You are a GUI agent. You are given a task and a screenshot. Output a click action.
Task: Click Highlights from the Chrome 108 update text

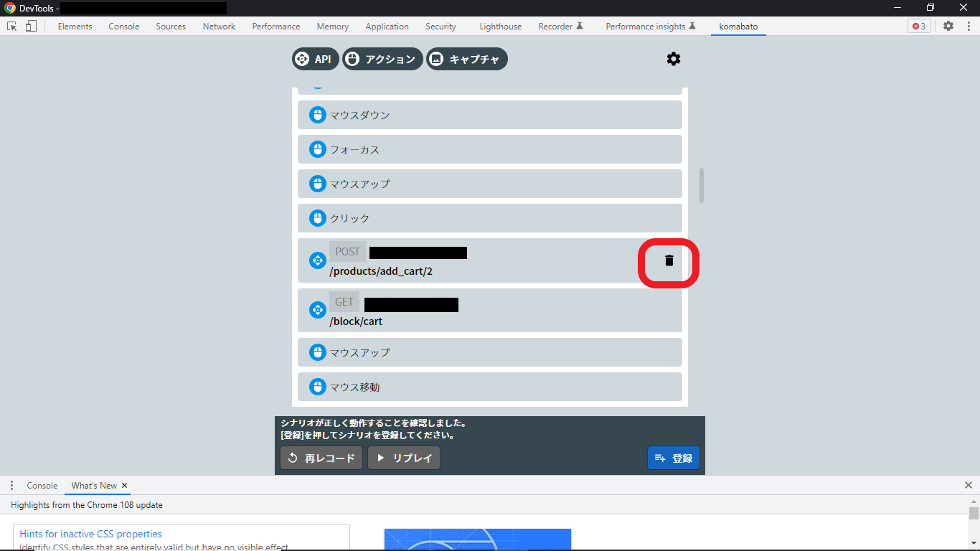tap(87, 505)
